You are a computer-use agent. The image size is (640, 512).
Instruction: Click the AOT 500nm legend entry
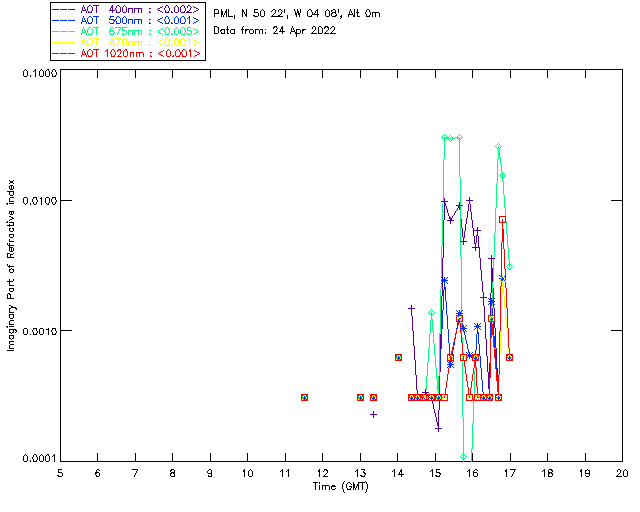coord(126,20)
